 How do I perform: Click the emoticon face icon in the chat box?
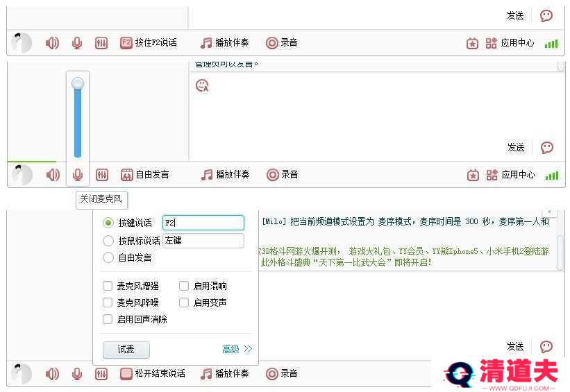202,86
